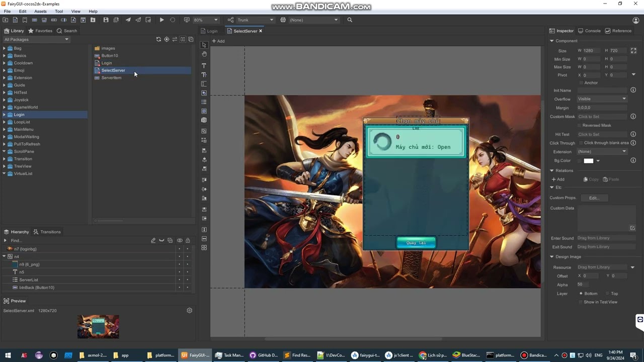
Task: Open the Assets menu
Action: (40, 11)
